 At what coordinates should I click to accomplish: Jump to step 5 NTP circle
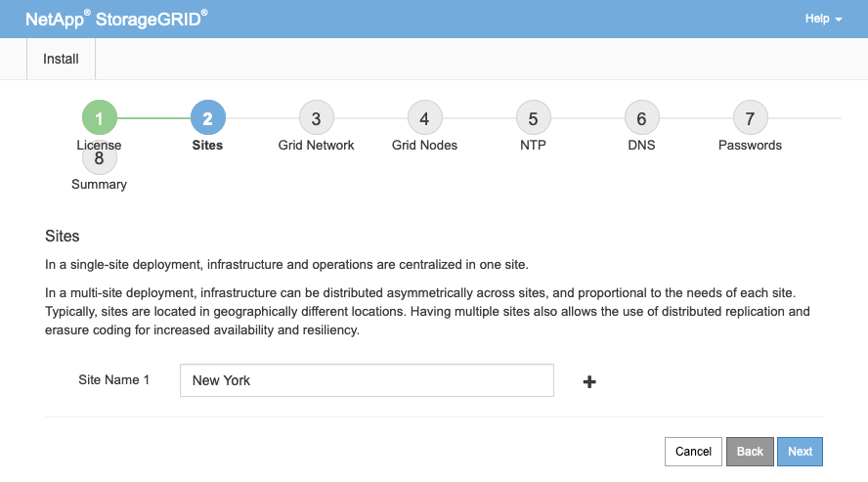coord(533,117)
